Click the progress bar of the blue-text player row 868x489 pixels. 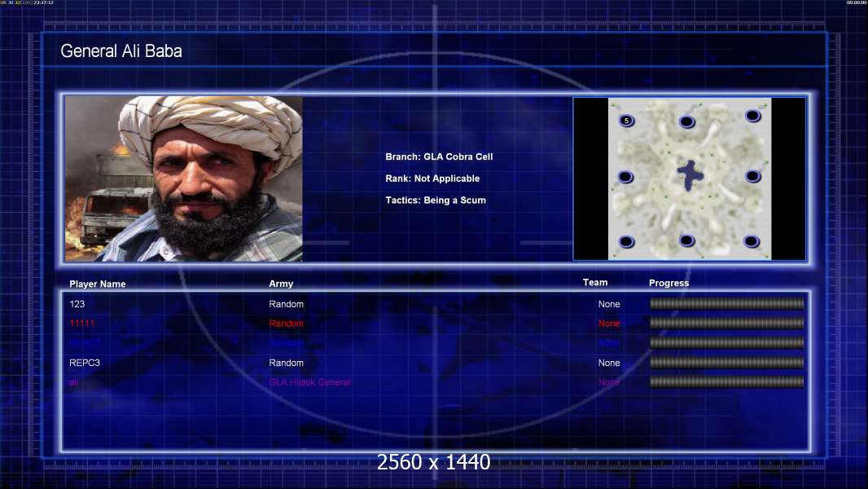[727, 343]
